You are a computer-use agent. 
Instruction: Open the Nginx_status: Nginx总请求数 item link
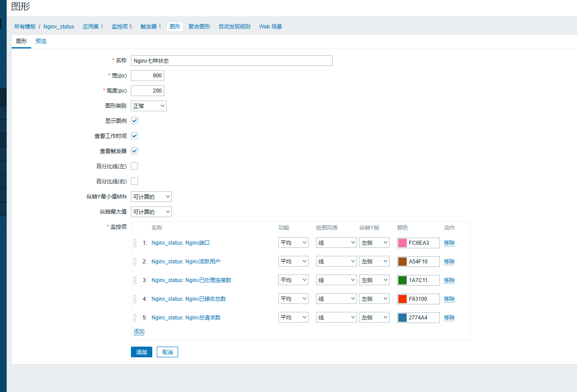point(186,318)
